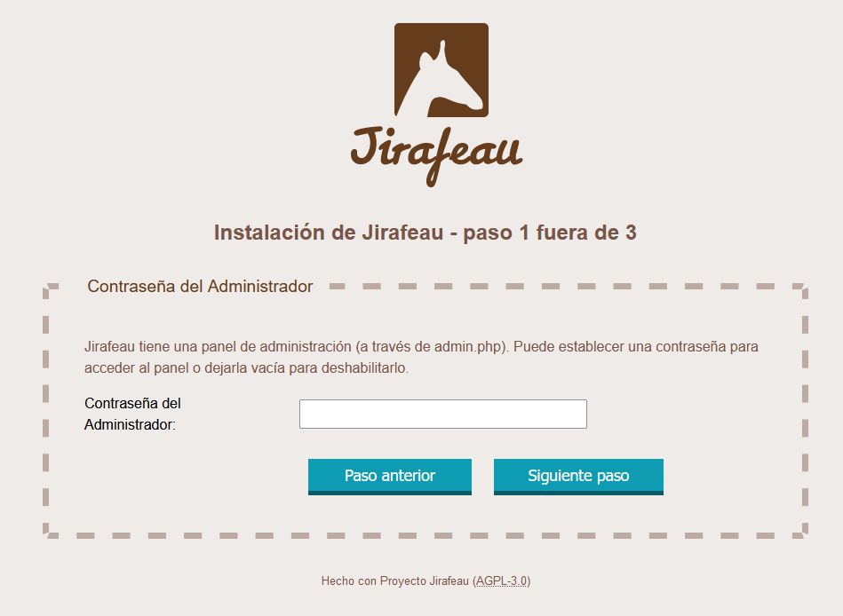Click the "Instalación de Jirafeau" heading
Screen dimensions: 843x616
point(329,233)
